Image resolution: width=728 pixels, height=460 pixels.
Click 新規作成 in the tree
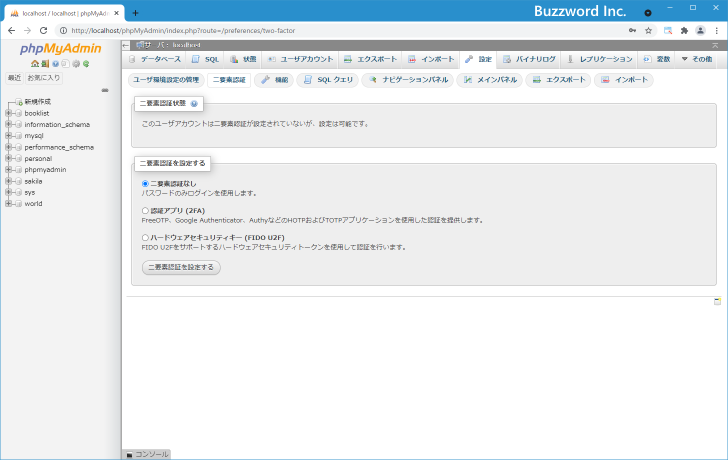pos(38,102)
